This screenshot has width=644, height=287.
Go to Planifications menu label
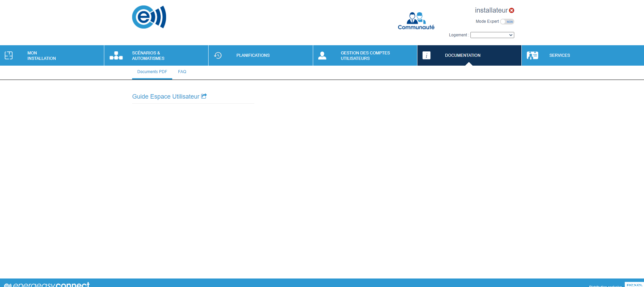click(253, 55)
